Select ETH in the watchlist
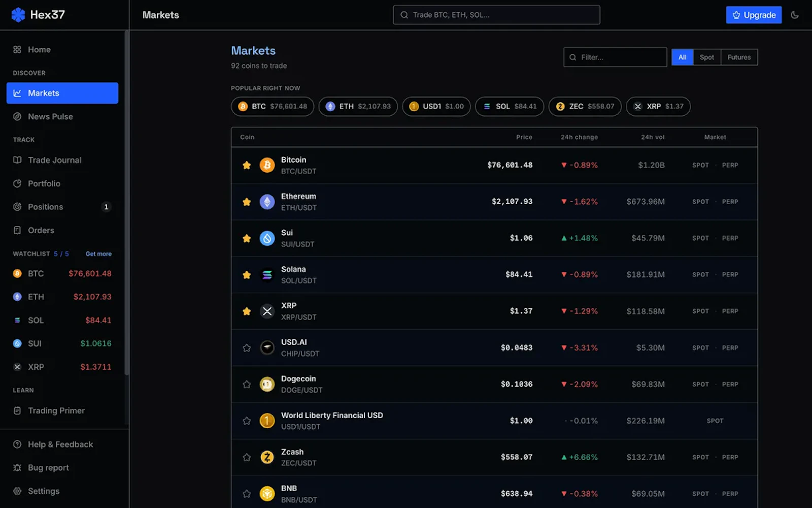This screenshot has height=508, width=812. tap(62, 297)
